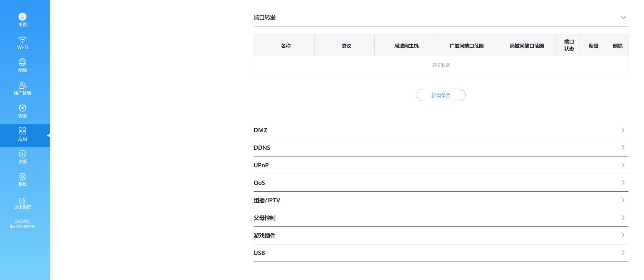Select the 应用 apps grid icon
Screen dimensions: 644x280
pos(22,131)
